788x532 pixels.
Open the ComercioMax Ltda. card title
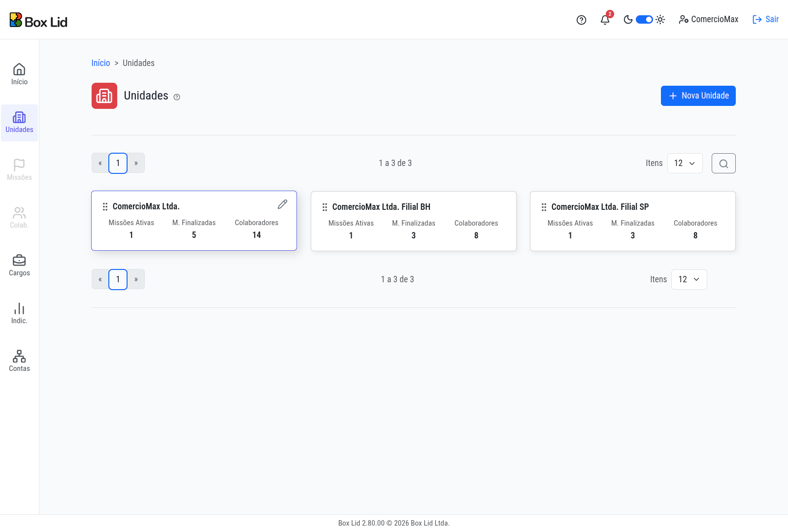point(146,206)
